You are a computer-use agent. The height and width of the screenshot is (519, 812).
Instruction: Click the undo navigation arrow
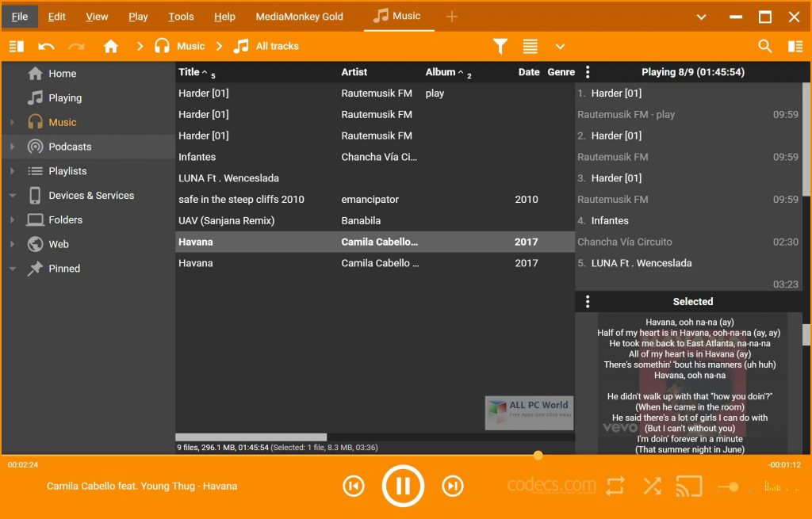coord(46,47)
